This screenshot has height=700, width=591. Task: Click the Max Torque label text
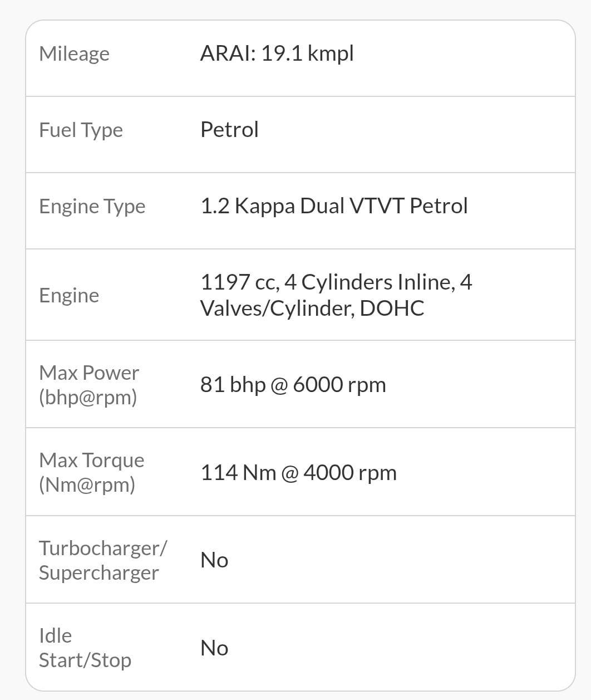(x=91, y=460)
